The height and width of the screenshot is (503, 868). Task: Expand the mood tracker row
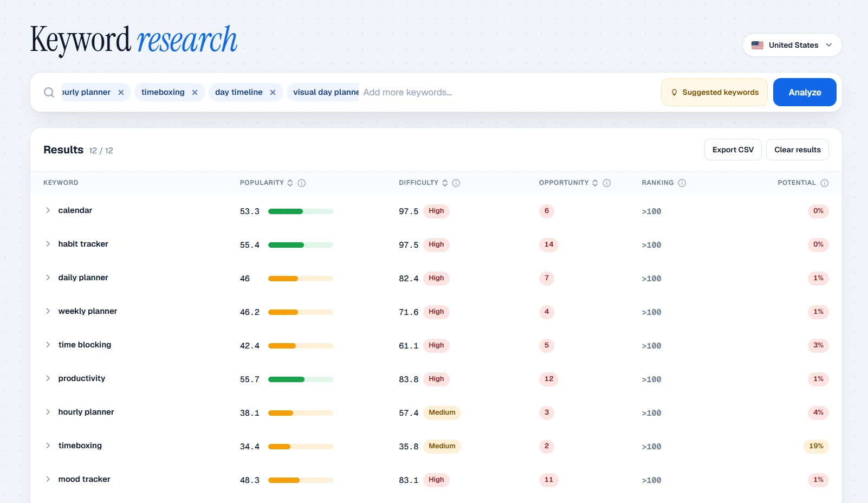pos(48,479)
